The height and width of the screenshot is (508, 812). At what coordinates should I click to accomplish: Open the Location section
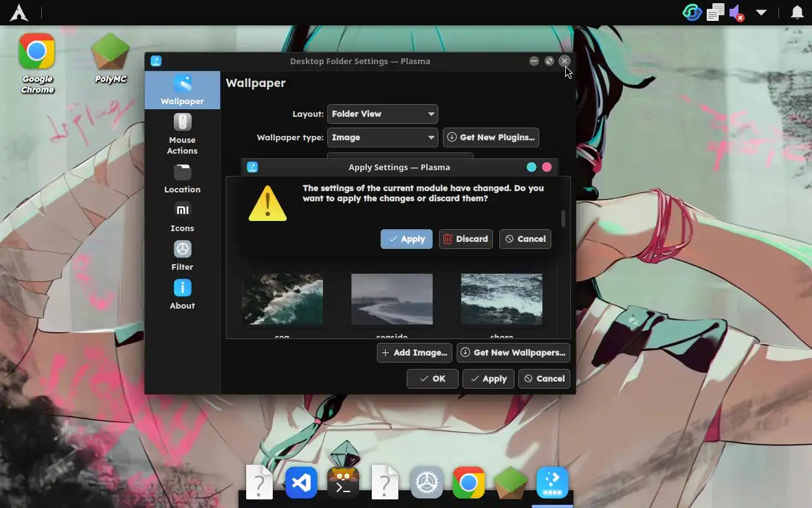click(182, 178)
